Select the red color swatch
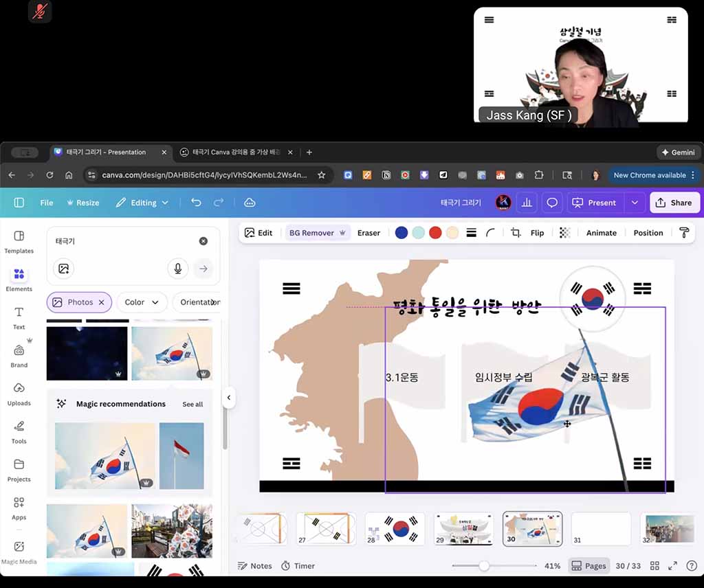 [435, 233]
